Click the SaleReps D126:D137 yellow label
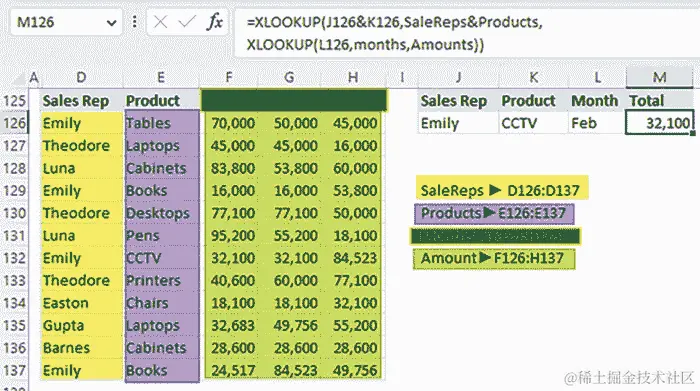 click(501, 188)
